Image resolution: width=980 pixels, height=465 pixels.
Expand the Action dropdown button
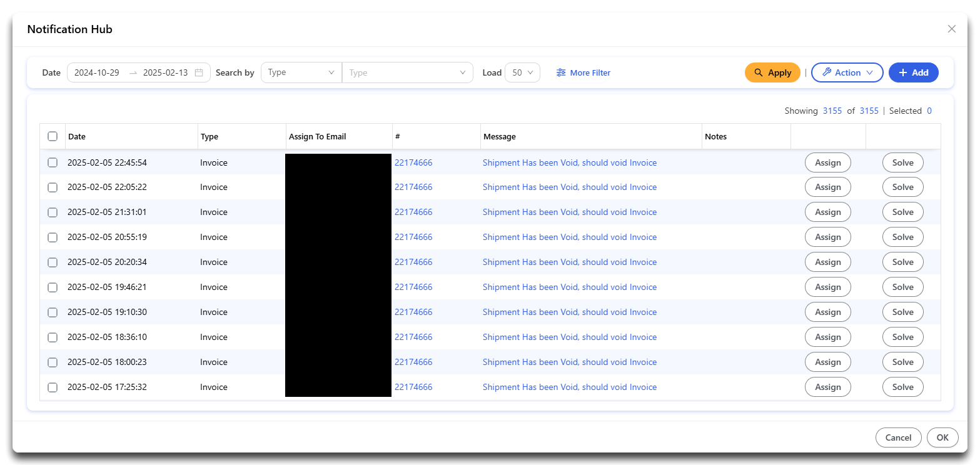click(x=847, y=72)
